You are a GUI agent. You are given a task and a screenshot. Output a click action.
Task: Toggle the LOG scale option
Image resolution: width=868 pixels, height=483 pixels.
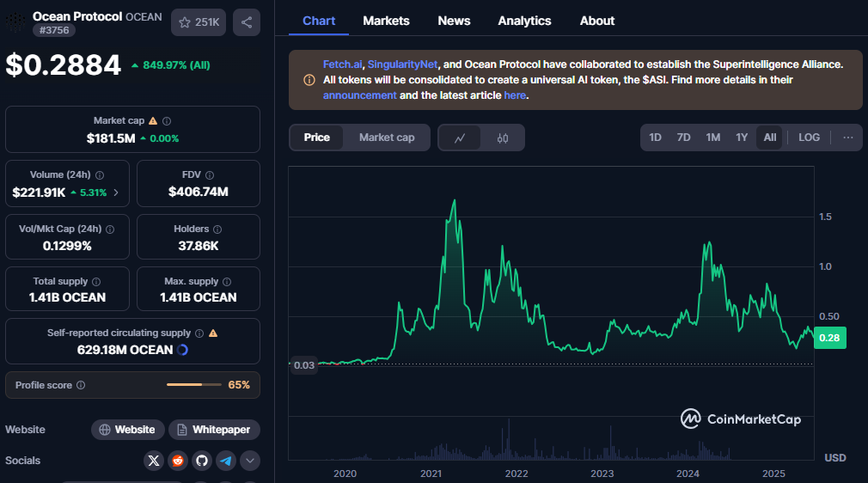click(x=809, y=138)
